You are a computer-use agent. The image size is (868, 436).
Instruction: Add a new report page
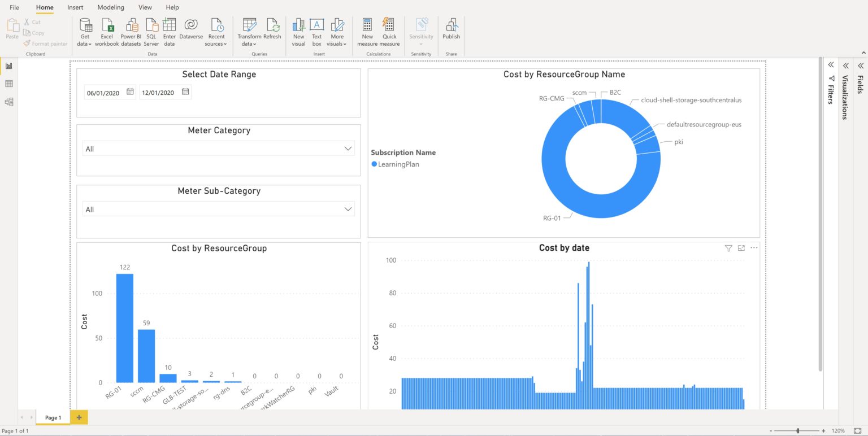tap(79, 417)
